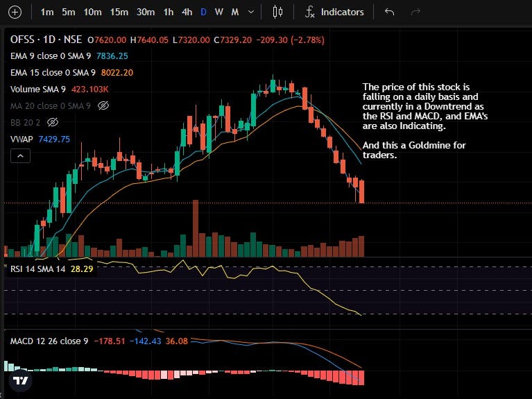Click the Downtrend text annotation
This screenshot has height=399, width=532.
tap(424, 121)
